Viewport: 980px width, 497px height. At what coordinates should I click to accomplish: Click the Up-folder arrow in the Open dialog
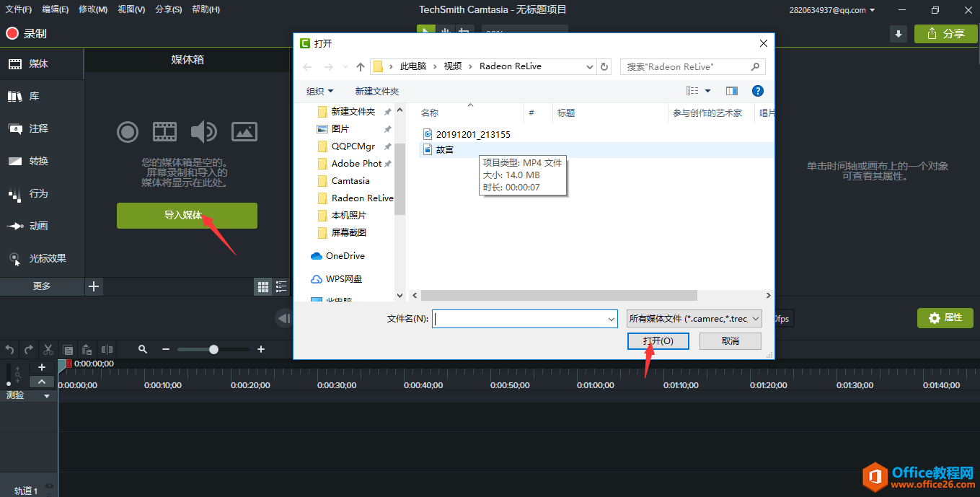tap(361, 66)
